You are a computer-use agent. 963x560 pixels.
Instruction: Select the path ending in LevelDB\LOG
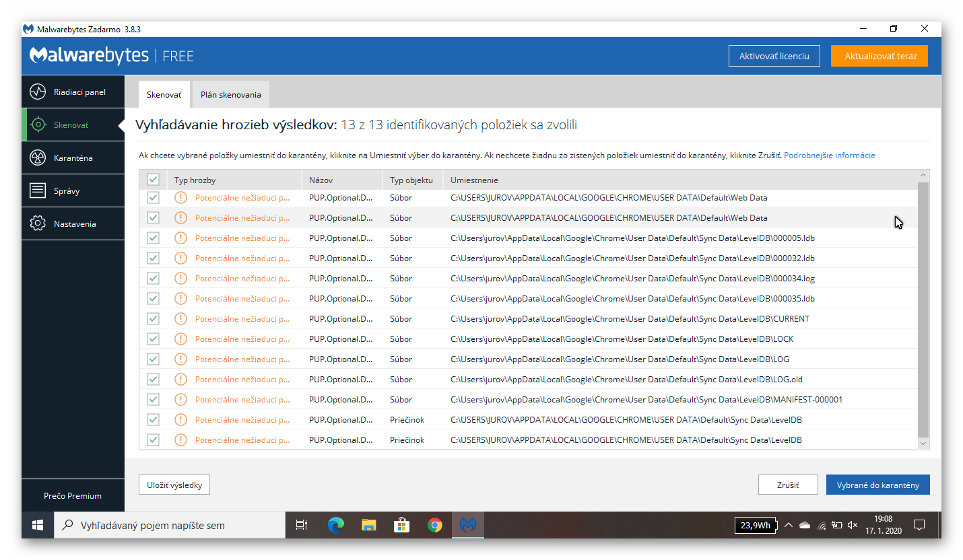(x=620, y=359)
